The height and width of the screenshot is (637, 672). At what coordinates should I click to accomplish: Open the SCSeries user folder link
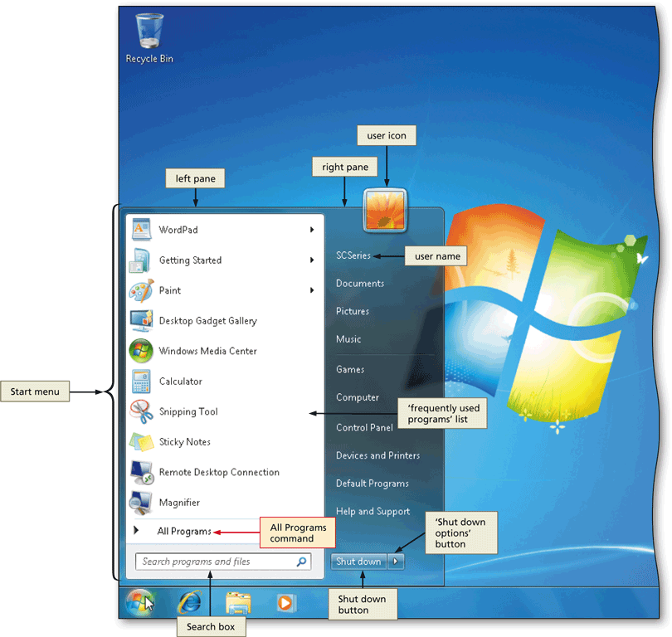click(x=353, y=255)
